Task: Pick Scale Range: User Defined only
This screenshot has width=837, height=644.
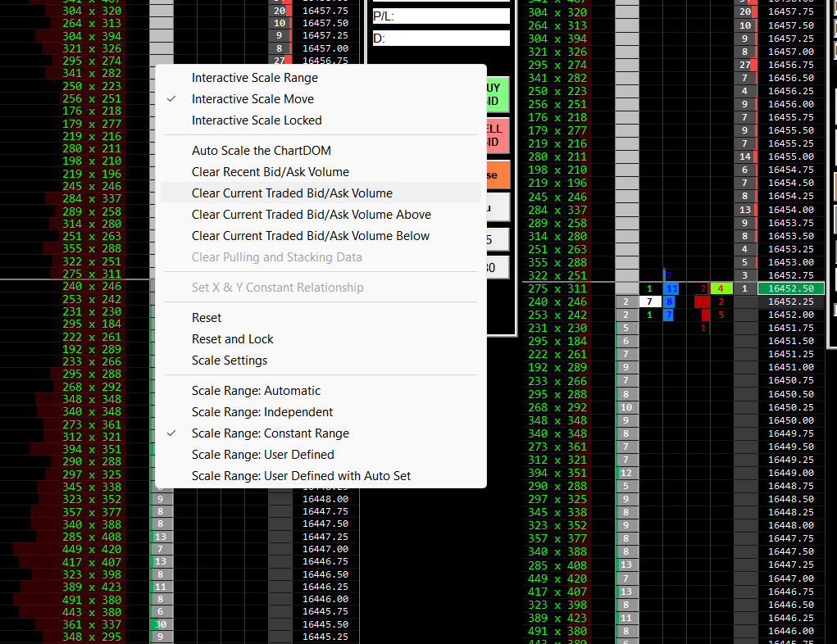Action: 262,455
